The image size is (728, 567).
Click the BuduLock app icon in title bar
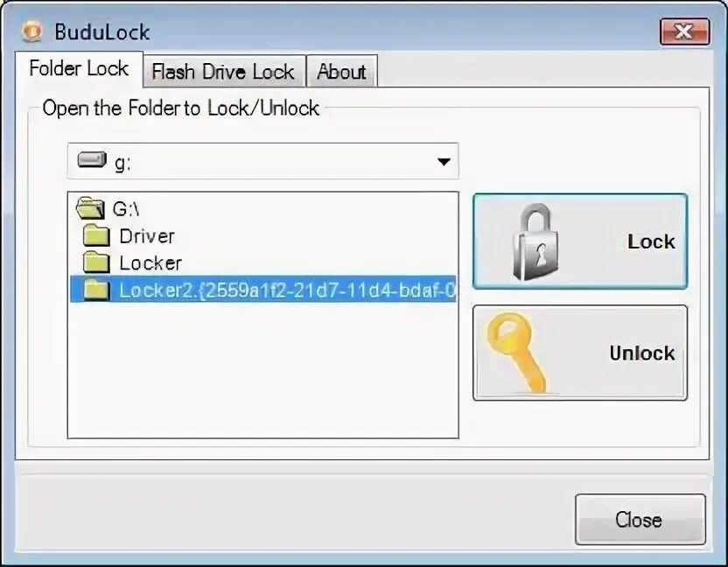[32, 31]
